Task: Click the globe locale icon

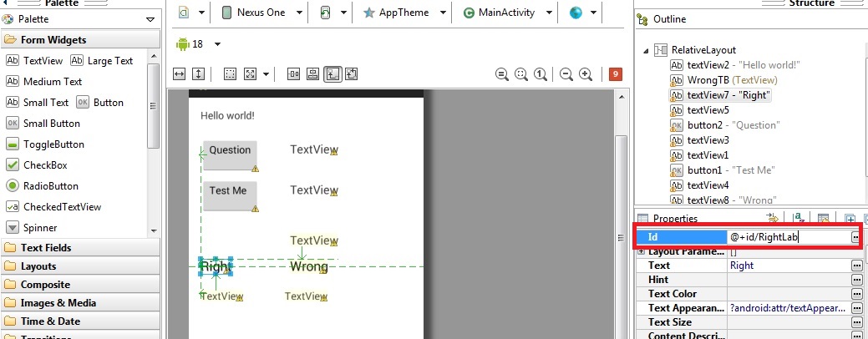Action: coord(576,13)
